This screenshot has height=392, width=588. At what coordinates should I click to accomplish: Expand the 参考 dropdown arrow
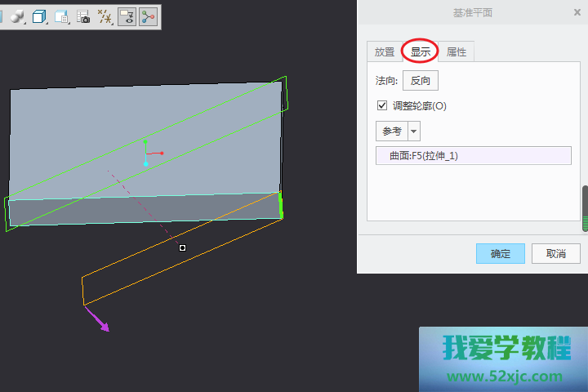[413, 131]
